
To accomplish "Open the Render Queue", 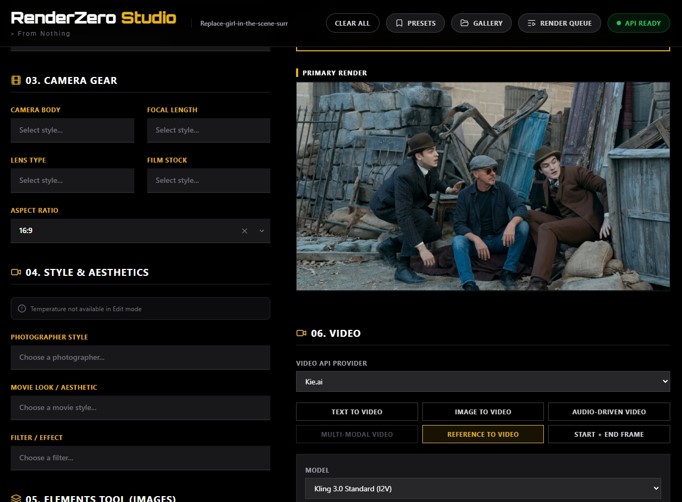I will (x=559, y=23).
